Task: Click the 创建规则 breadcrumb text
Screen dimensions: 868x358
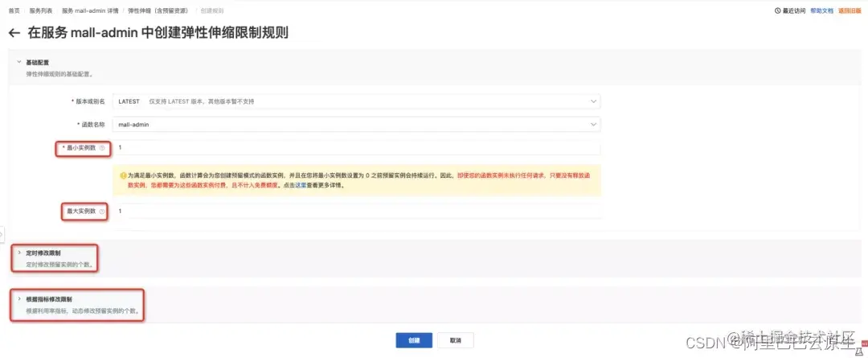Action: (212, 10)
